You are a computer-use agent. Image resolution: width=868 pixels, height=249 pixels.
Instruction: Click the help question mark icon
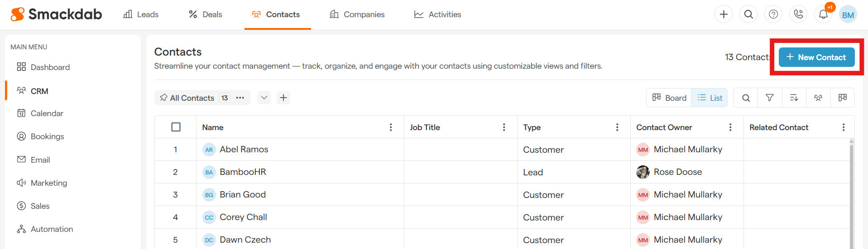[773, 14]
